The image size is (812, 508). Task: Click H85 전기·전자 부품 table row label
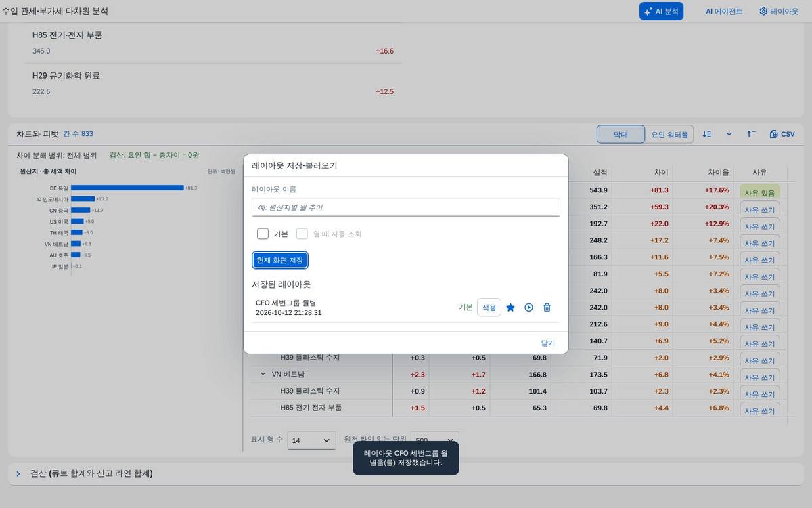point(311,408)
